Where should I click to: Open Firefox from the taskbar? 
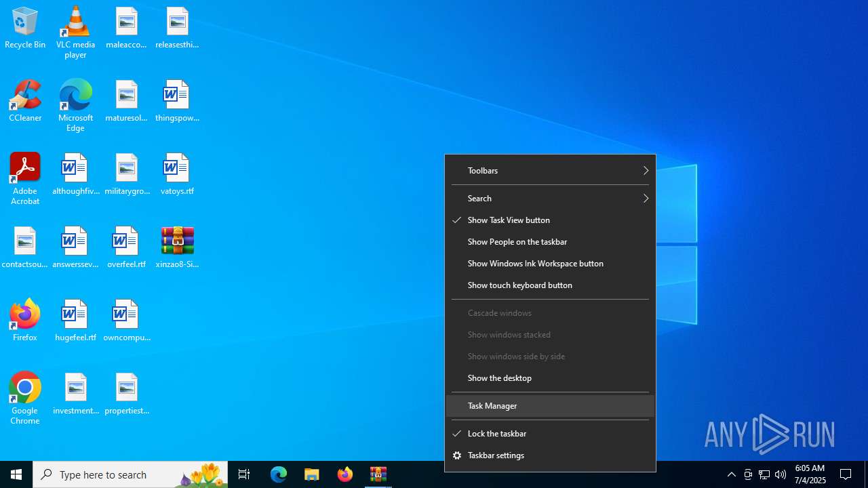pyautogui.click(x=345, y=474)
